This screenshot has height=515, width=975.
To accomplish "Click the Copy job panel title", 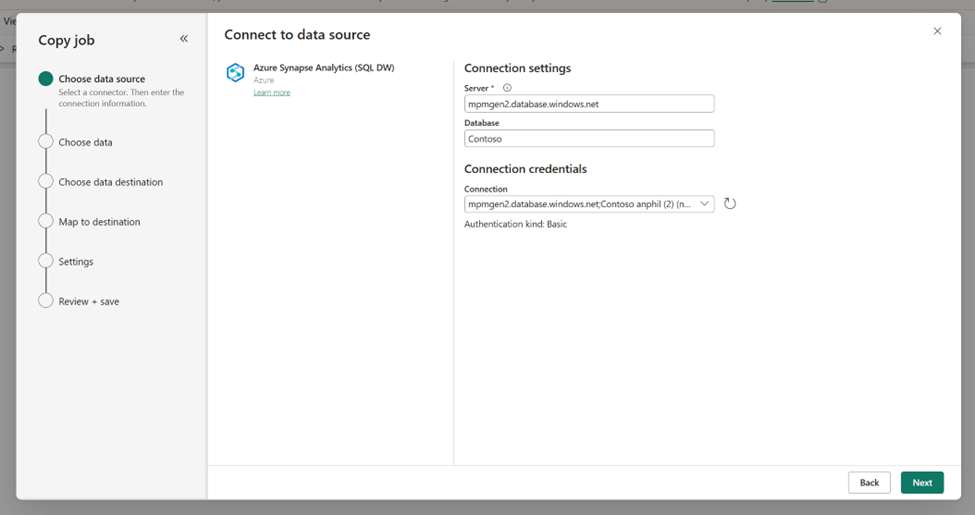I will click(67, 40).
